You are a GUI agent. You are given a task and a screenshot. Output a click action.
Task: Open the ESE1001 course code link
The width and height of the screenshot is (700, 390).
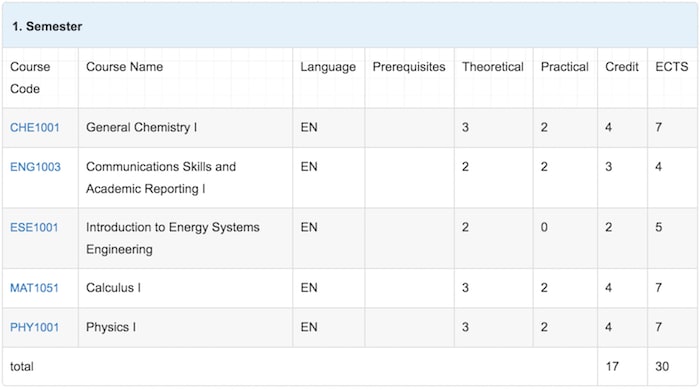[x=34, y=228]
